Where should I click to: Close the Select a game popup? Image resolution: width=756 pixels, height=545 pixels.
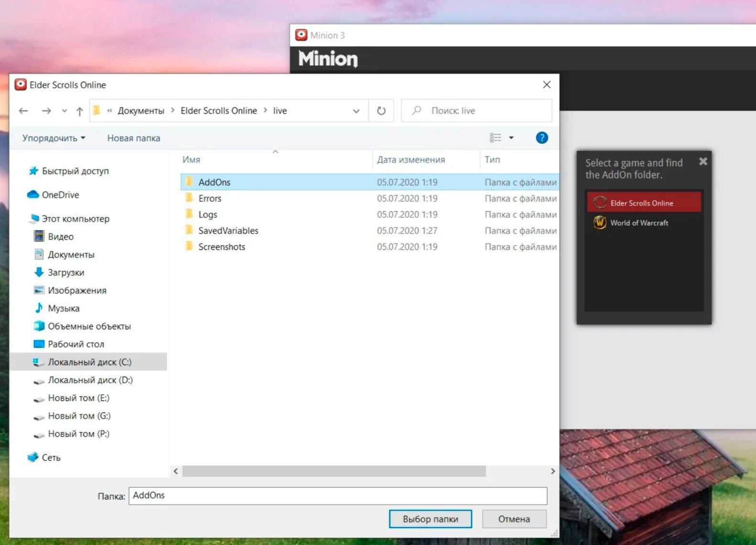coord(703,162)
